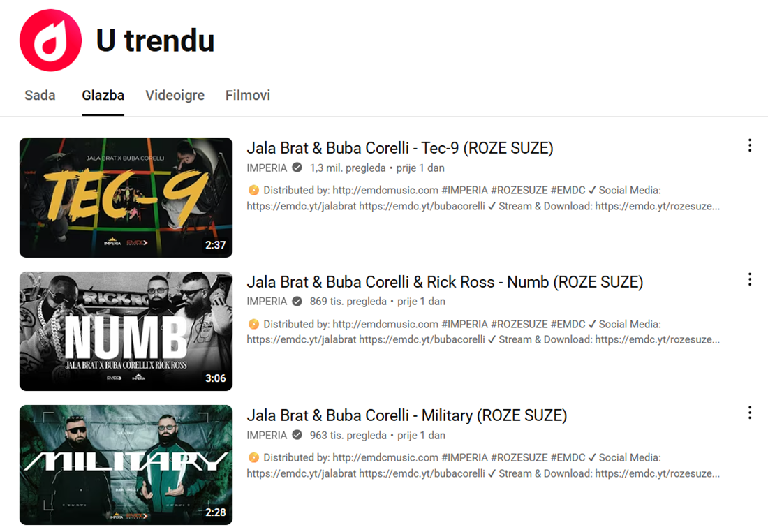
Task: Open the three-dot options menu for Military video
Action: 750,413
